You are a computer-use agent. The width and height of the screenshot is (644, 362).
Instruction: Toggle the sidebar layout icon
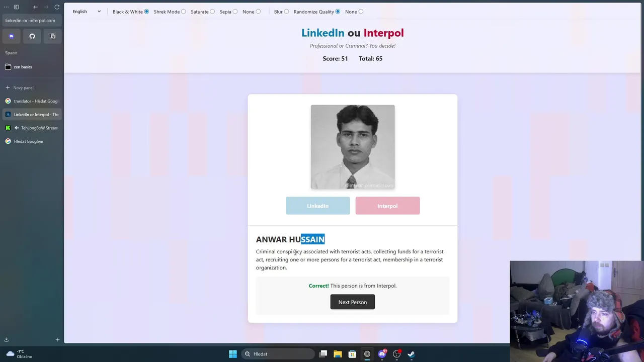pyautogui.click(x=17, y=7)
